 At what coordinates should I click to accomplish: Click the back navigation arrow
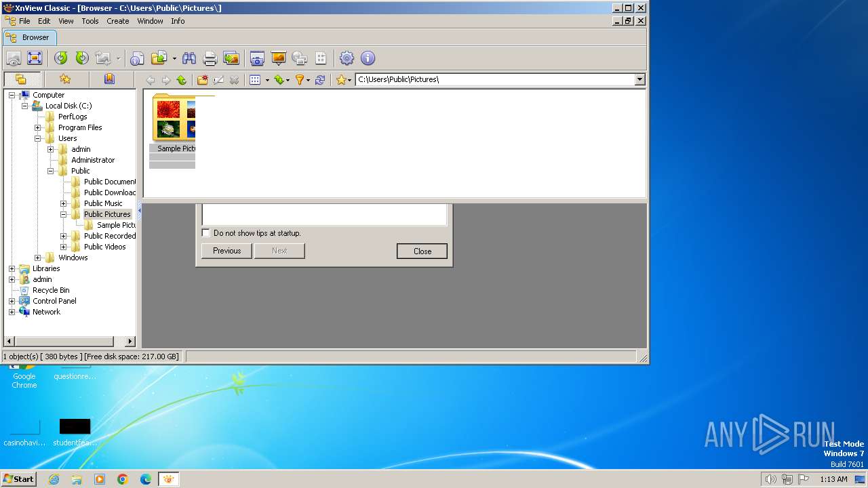coord(151,80)
